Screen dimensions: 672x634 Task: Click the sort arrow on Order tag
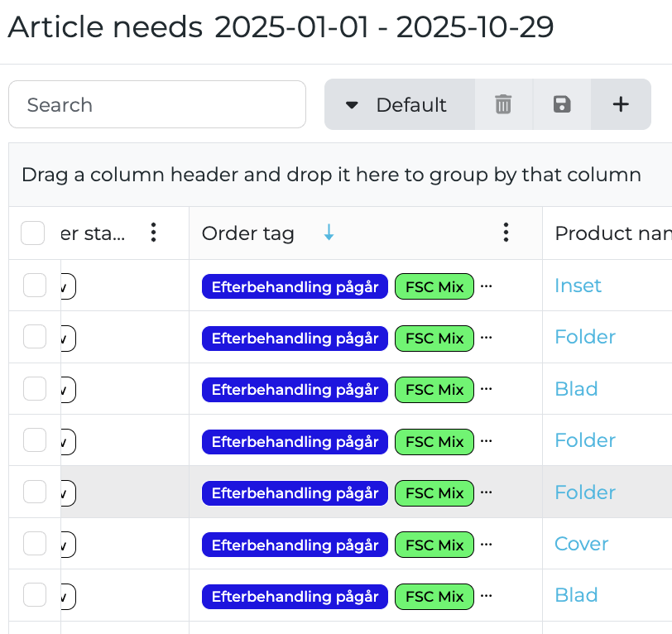(x=329, y=233)
